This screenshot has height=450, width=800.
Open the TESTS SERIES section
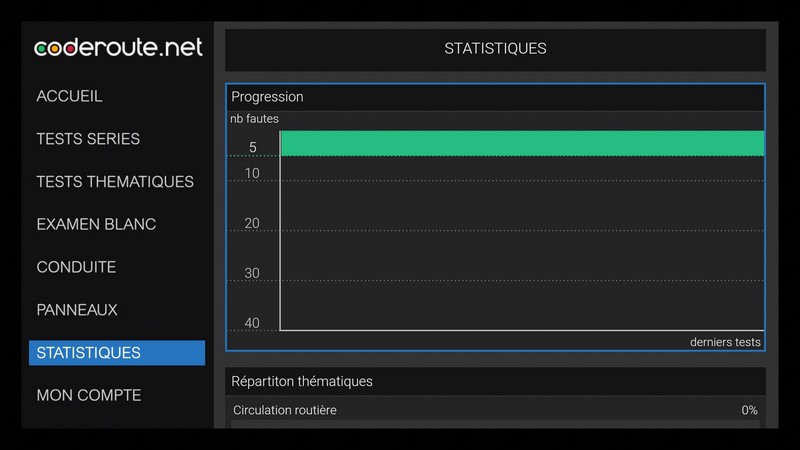[x=88, y=139]
